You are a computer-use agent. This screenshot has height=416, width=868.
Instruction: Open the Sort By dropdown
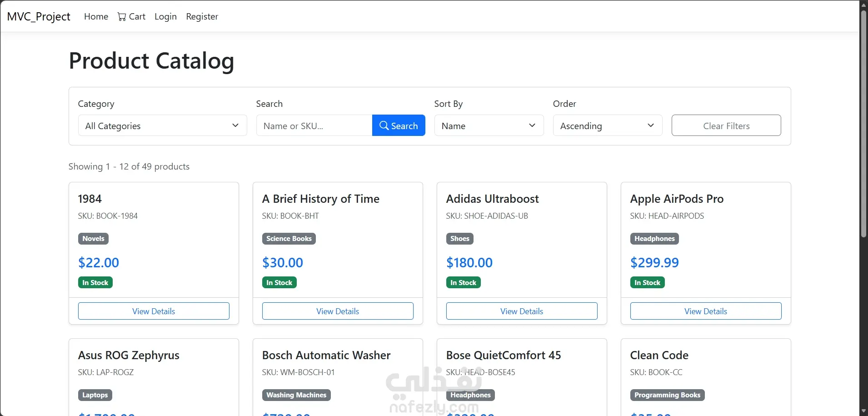point(489,125)
